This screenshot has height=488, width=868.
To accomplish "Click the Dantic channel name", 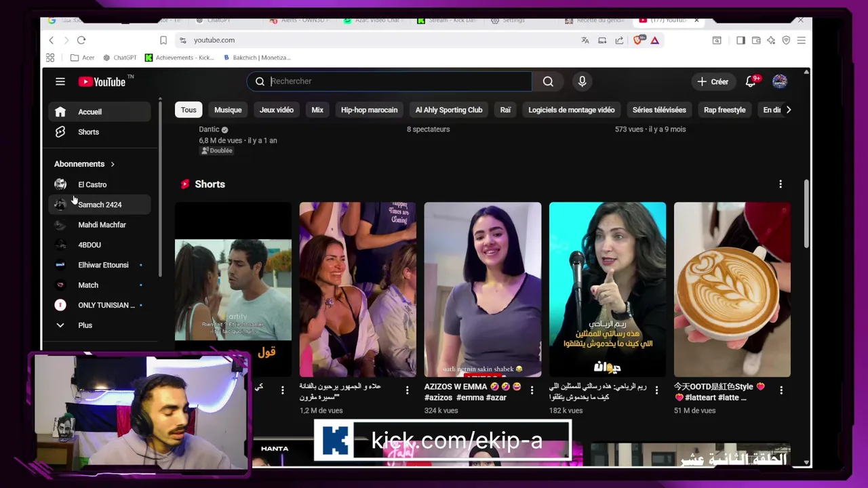I will coord(209,129).
